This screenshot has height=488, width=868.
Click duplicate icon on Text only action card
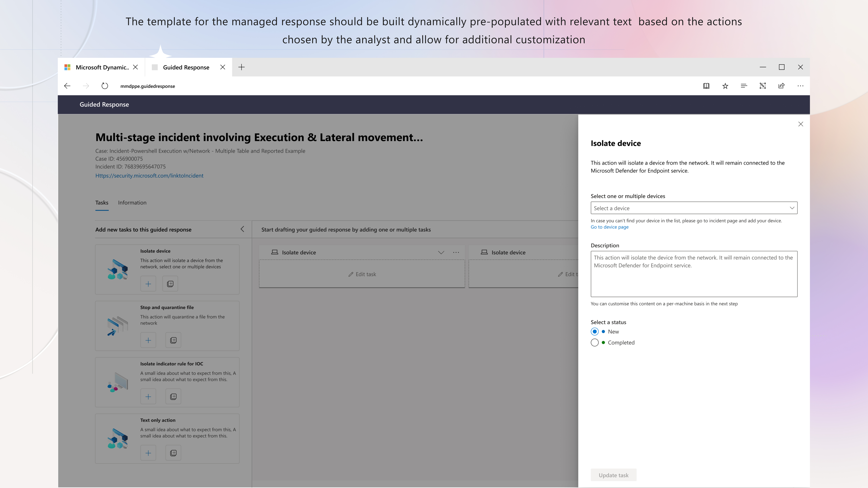coord(173,453)
